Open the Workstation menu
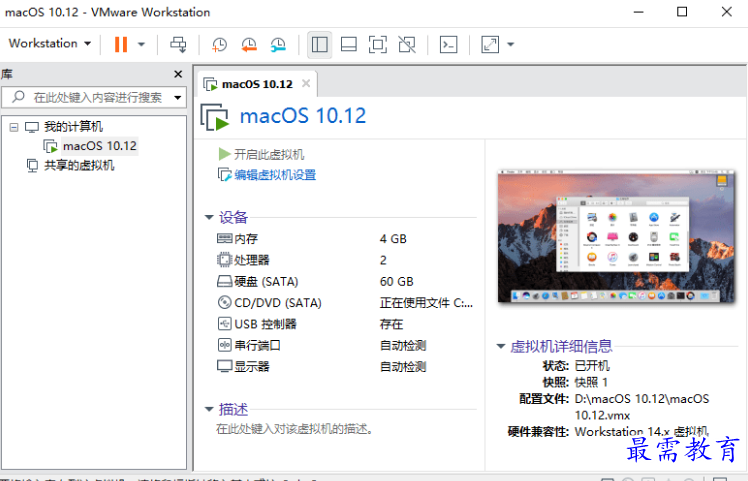Image resolution: width=748 pixels, height=481 pixels. pyautogui.click(x=50, y=43)
